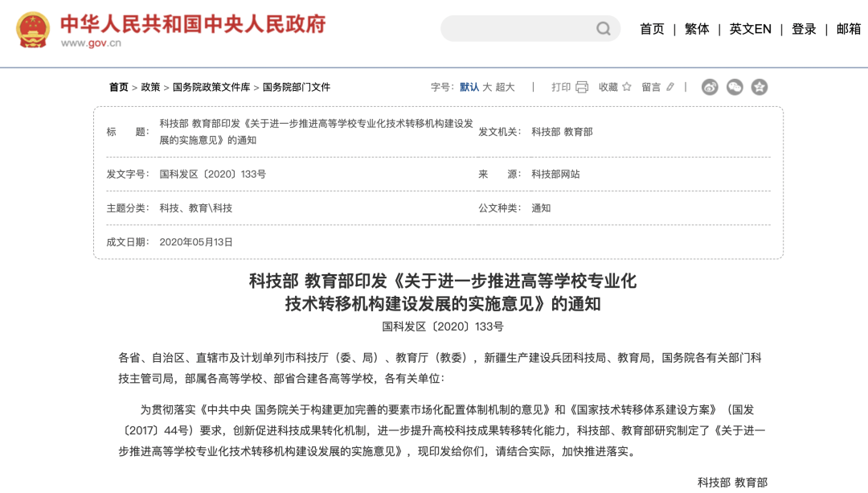Share to WeChat icon
868x493 pixels.
point(735,87)
